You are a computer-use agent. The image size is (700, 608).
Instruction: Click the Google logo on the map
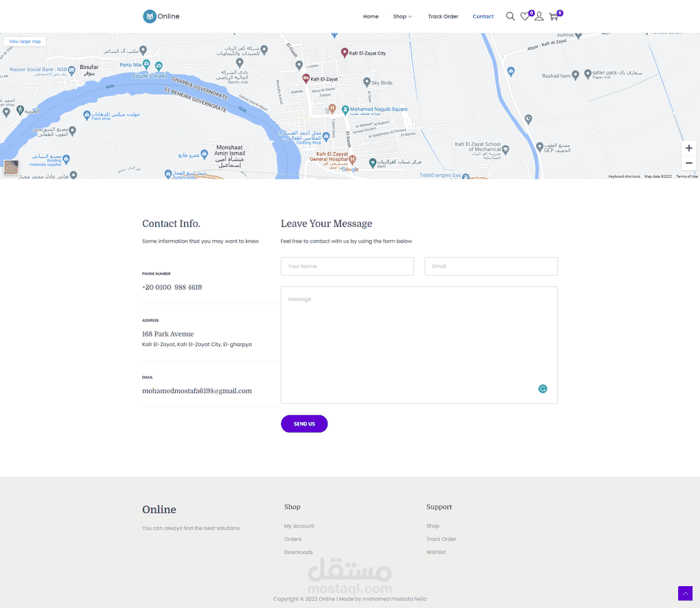(x=350, y=170)
